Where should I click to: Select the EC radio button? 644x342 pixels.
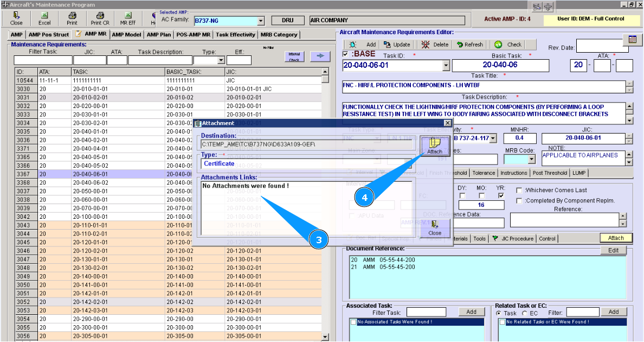524,313
